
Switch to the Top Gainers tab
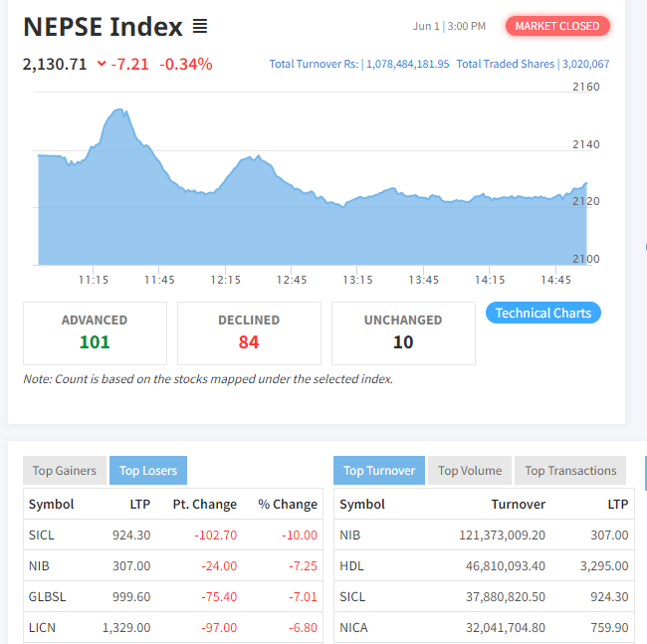(x=65, y=471)
